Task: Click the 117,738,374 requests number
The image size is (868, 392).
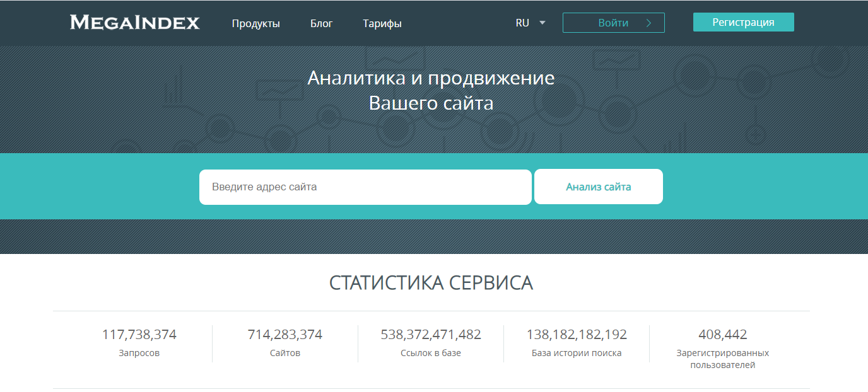Action: coord(139,335)
